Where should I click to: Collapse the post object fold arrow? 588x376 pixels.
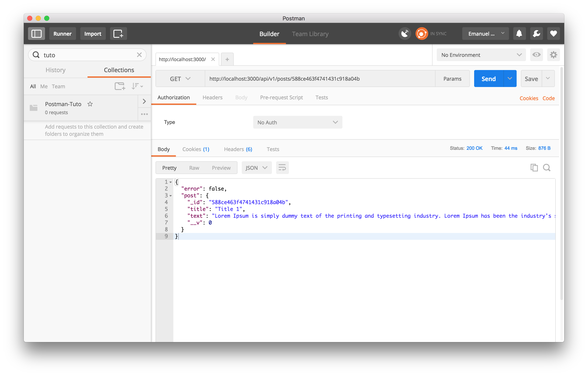pyautogui.click(x=171, y=196)
